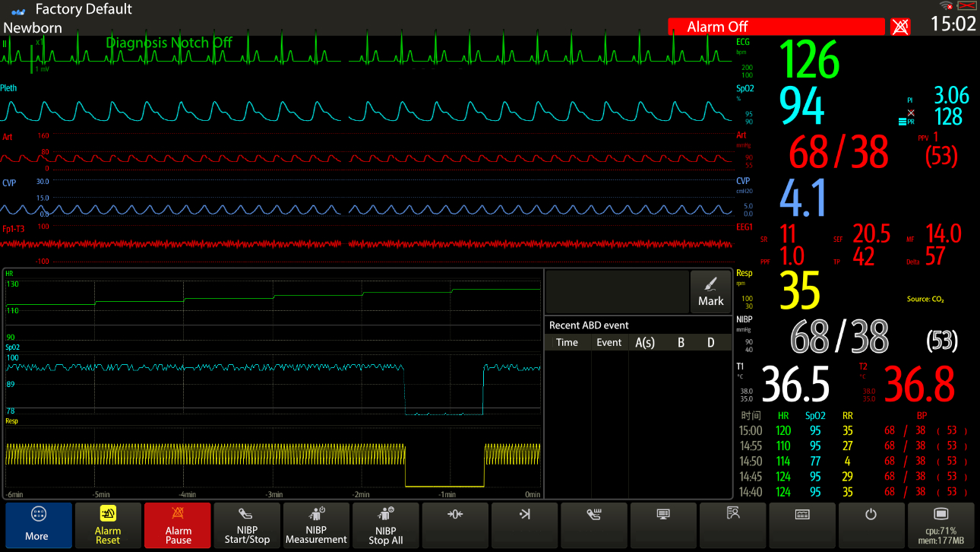Click the crossed-out battery icon

[x=966, y=5]
